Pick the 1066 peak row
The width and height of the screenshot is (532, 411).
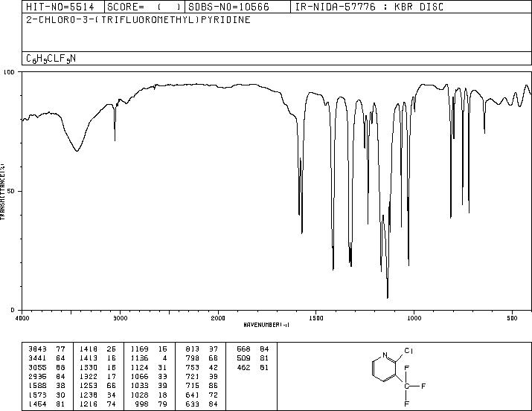(x=149, y=376)
